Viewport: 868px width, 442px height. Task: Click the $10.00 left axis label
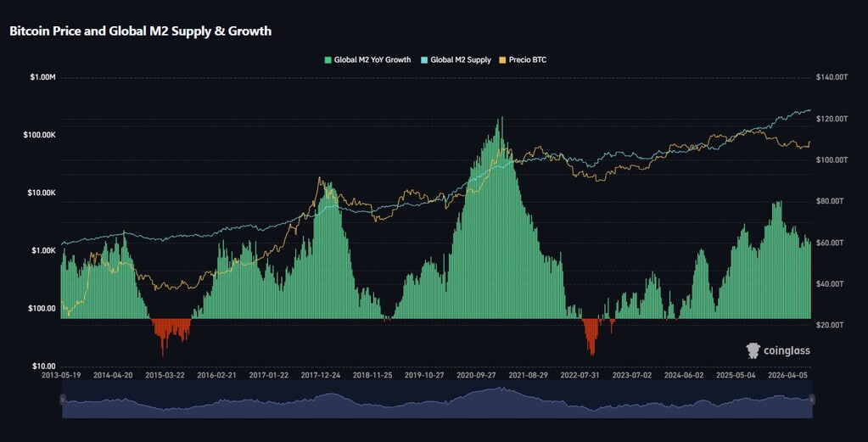click(43, 366)
